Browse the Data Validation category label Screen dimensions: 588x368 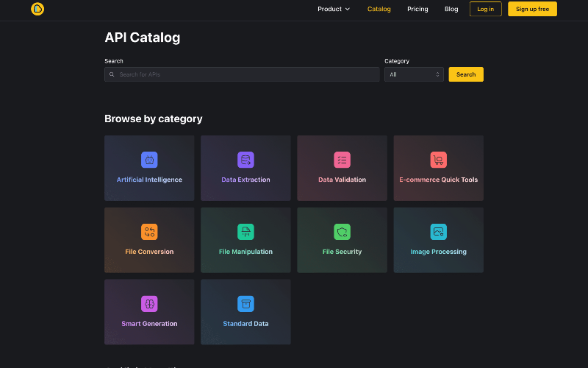(x=342, y=180)
